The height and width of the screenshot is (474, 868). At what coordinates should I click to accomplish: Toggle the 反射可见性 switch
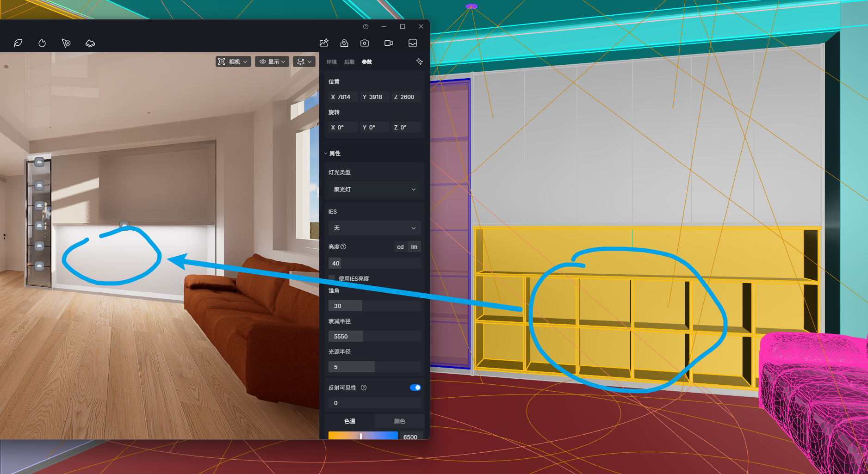(415, 388)
